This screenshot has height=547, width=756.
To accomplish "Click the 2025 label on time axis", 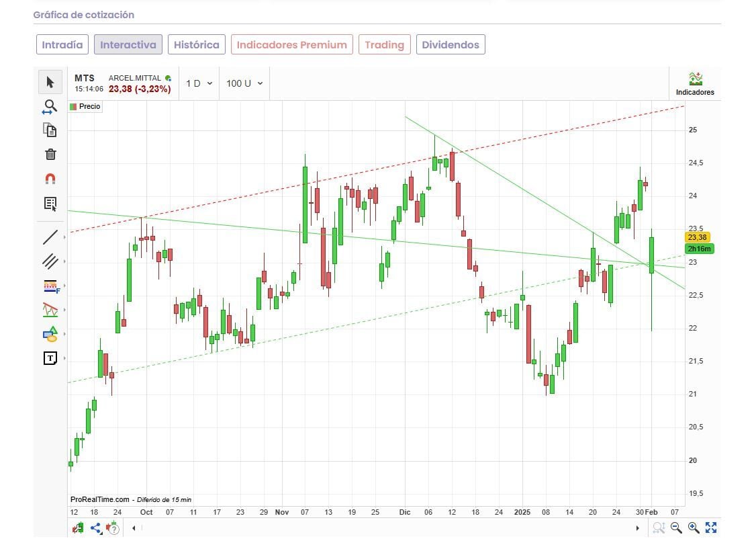I will 522,512.
